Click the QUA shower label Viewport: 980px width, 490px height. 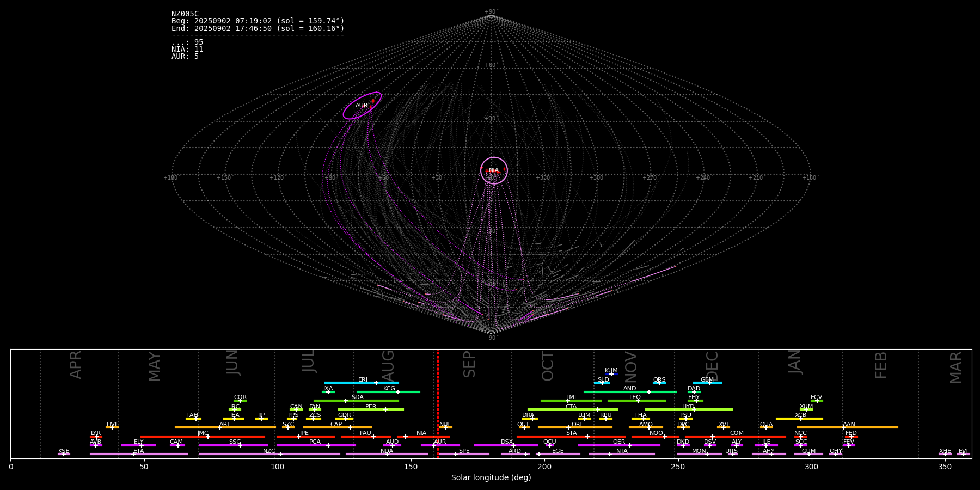[766, 425]
